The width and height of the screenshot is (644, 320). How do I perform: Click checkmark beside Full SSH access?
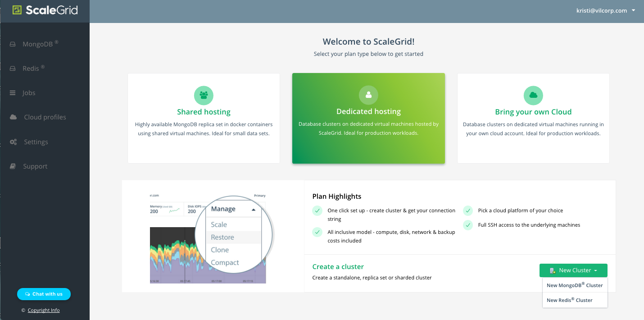(468, 225)
